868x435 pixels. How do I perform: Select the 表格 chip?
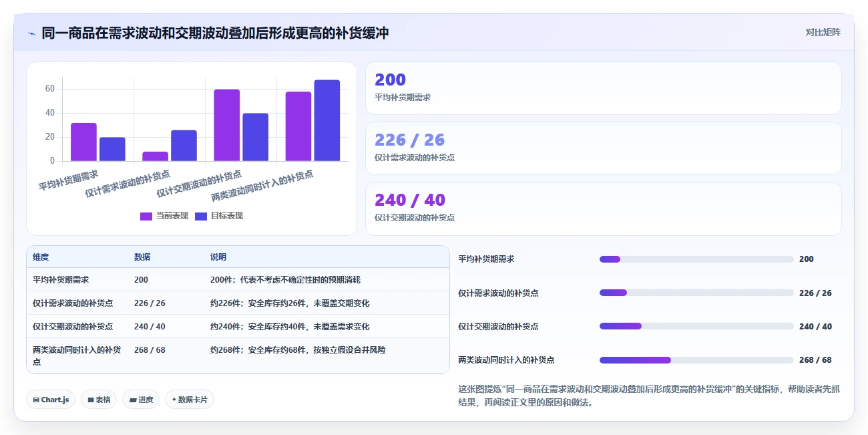pyautogui.click(x=99, y=400)
